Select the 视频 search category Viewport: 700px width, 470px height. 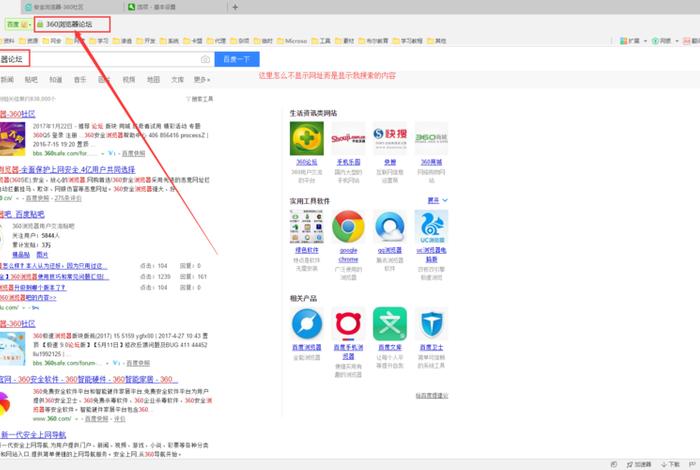coord(129,79)
